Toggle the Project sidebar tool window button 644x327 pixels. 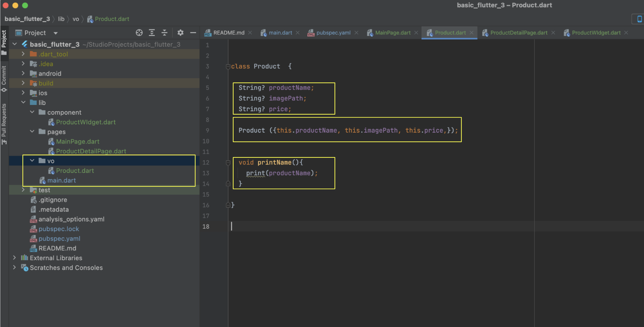pyautogui.click(x=4, y=42)
